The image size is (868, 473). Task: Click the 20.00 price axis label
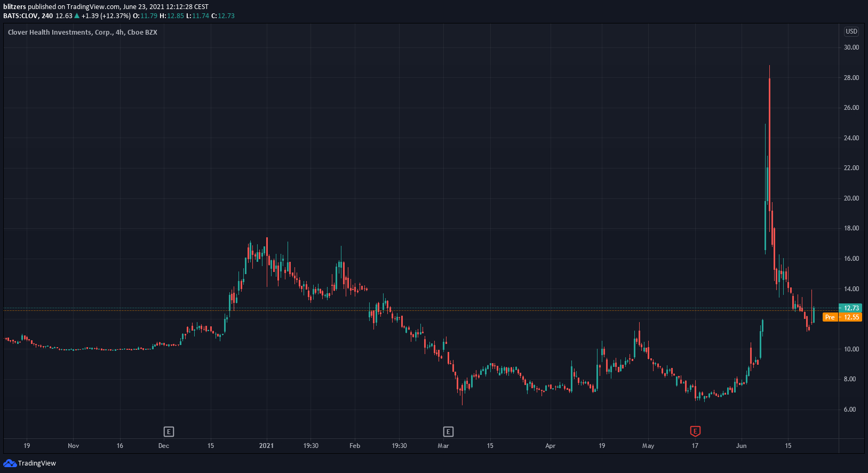pos(851,198)
